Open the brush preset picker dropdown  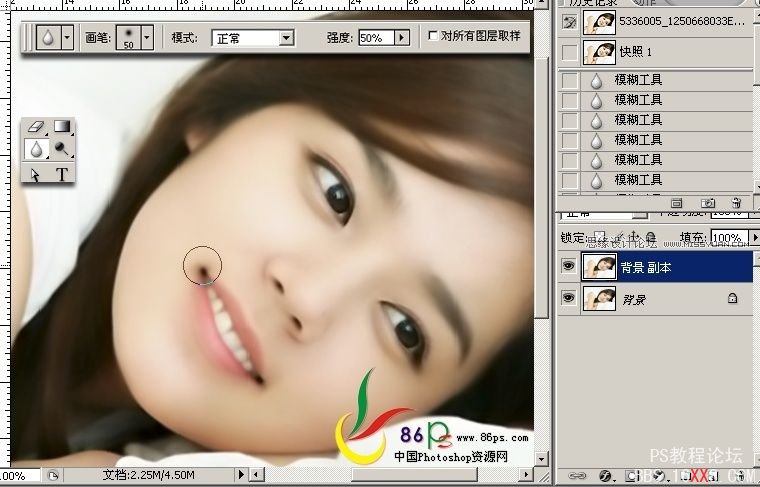pos(147,38)
